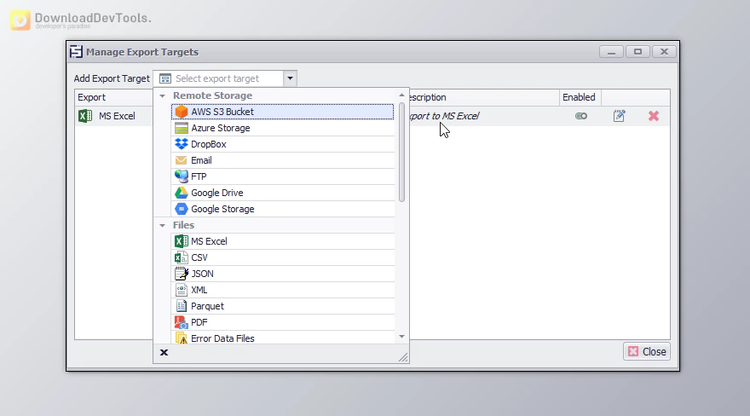
Task: Choose the Azure Storage icon
Action: click(181, 128)
